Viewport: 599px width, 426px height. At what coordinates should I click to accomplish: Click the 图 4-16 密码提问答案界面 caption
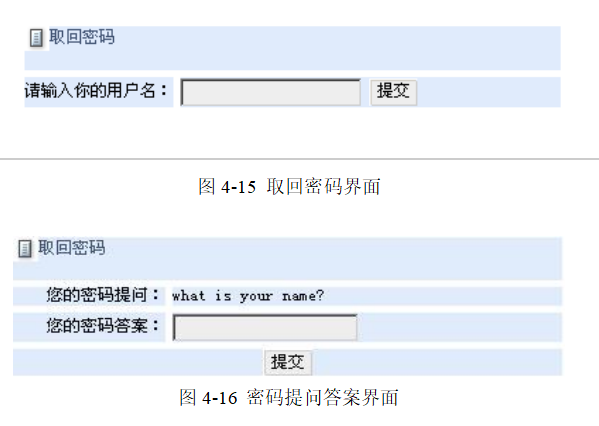pyautogui.click(x=289, y=397)
